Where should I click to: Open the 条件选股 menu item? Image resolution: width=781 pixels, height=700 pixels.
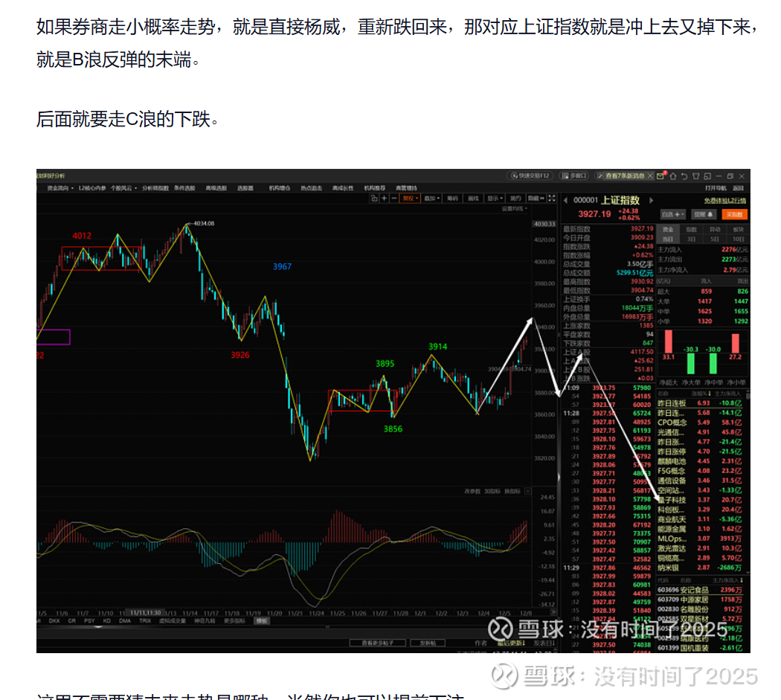coord(184,188)
